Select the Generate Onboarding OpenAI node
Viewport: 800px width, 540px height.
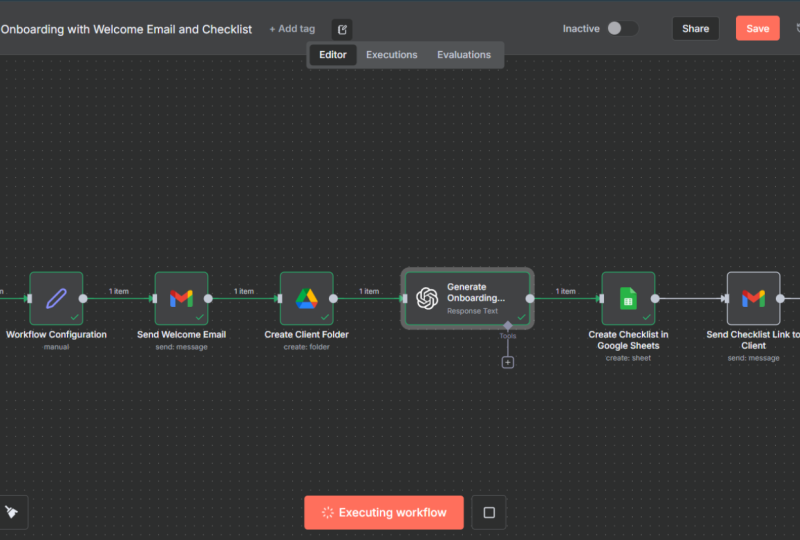point(467,299)
